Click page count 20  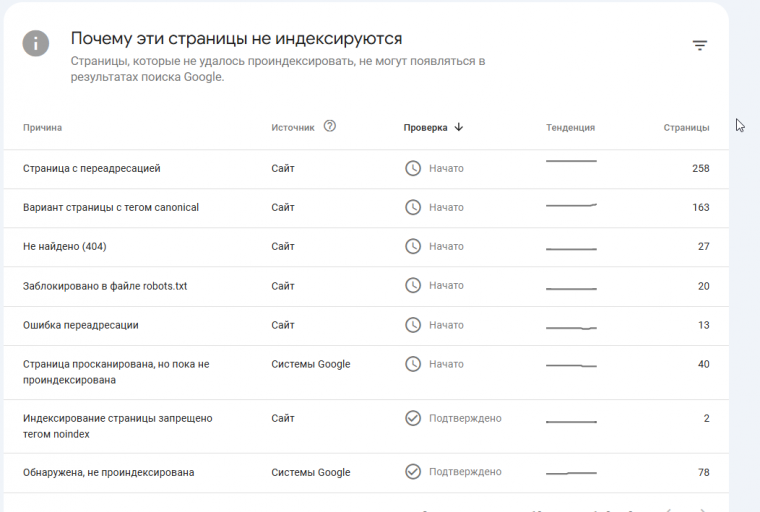point(703,286)
